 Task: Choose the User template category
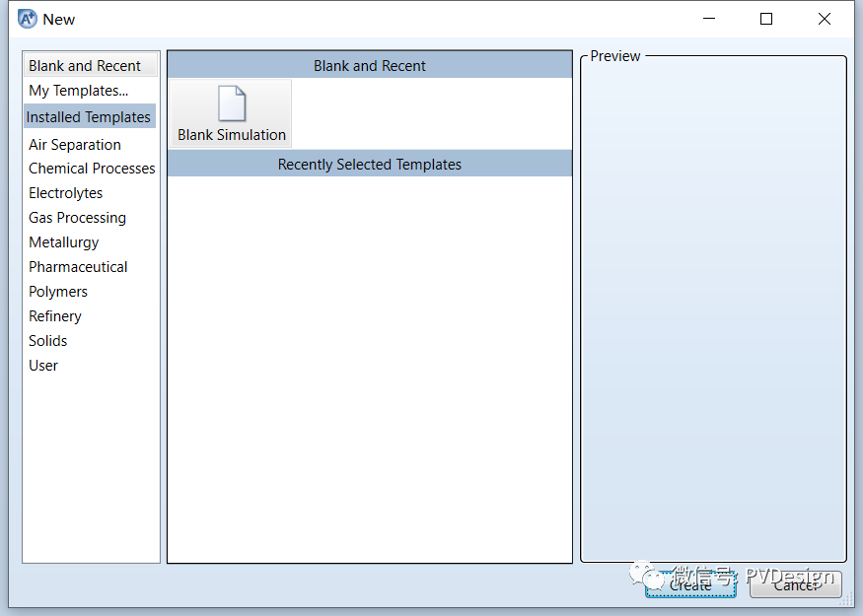point(43,366)
